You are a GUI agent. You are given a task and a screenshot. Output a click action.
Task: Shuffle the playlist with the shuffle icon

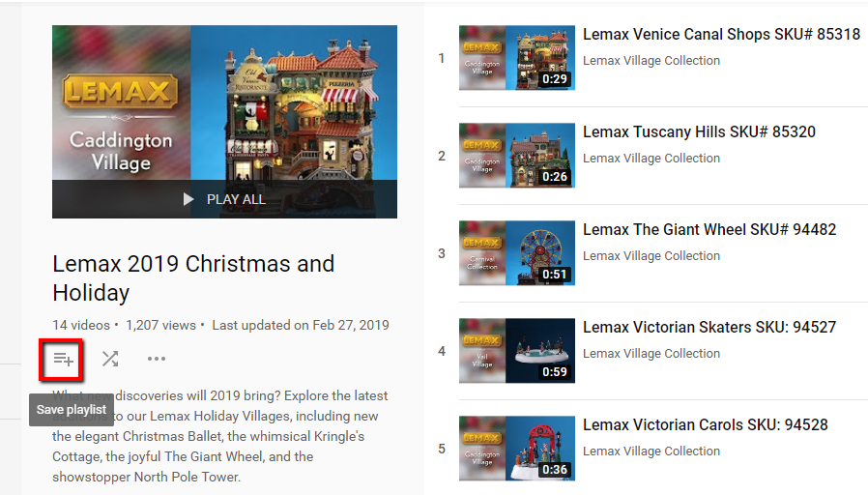110,359
